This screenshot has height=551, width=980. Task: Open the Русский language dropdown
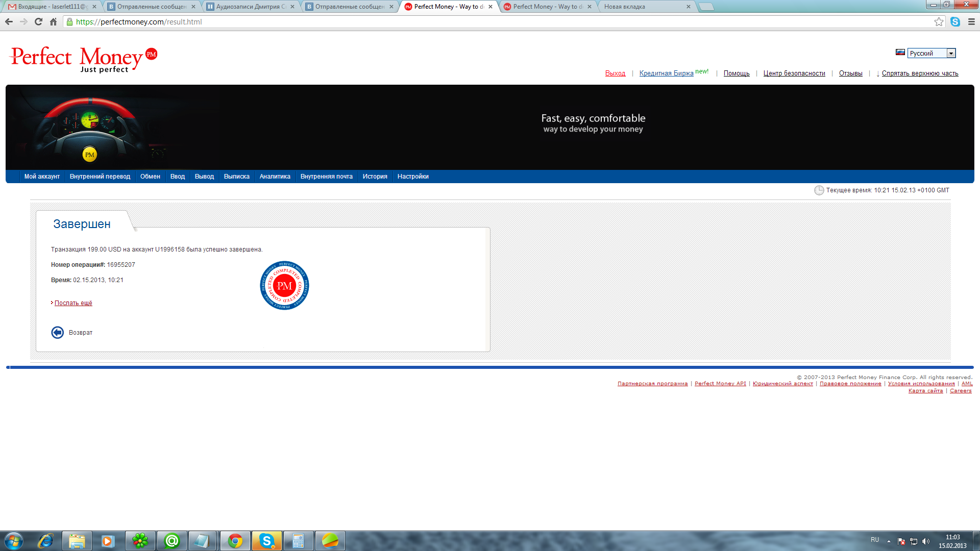pos(932,53)
